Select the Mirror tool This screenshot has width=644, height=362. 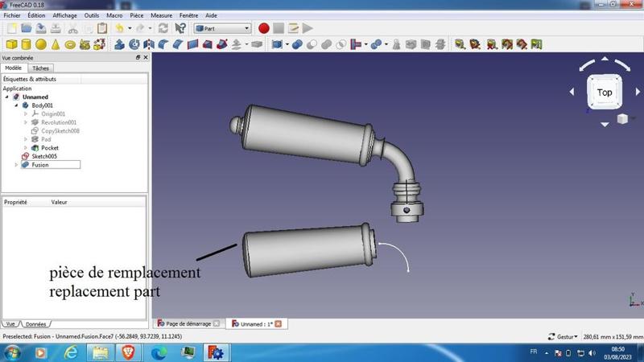149,44
